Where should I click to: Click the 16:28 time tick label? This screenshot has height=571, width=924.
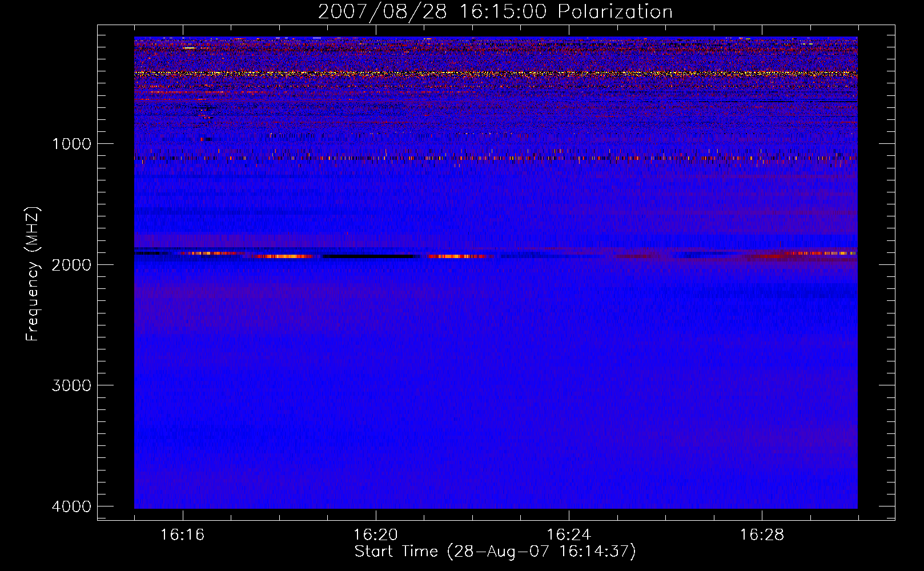coord(762,535)
